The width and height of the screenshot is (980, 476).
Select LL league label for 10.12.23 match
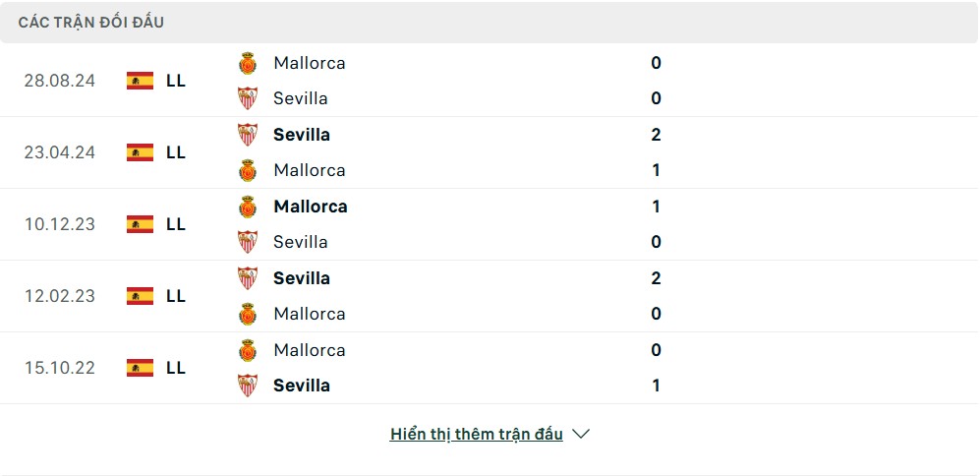[x=176, y=224]
